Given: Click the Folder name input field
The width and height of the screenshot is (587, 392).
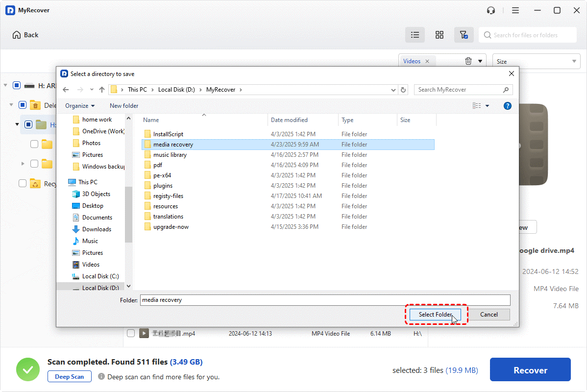Looking at the screenshot, I should [x=325, y=300].
